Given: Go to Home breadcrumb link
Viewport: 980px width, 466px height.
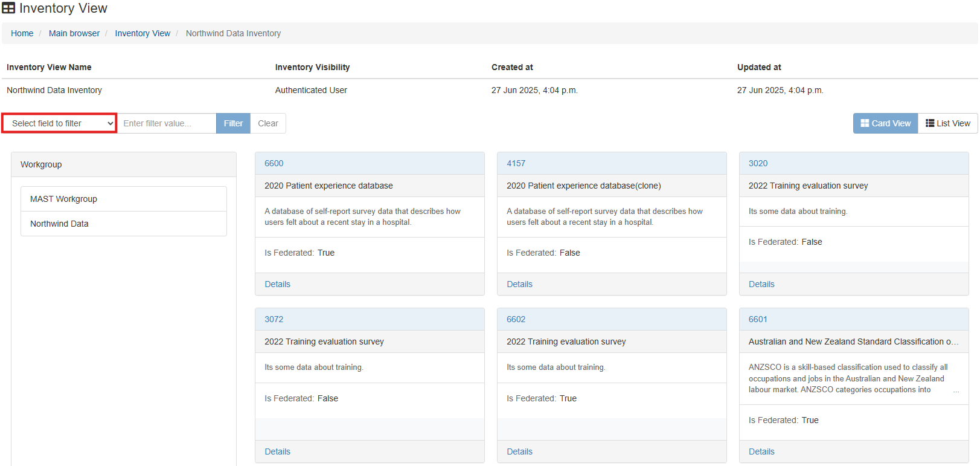Looking at the screenshot, I should point(22,33).
